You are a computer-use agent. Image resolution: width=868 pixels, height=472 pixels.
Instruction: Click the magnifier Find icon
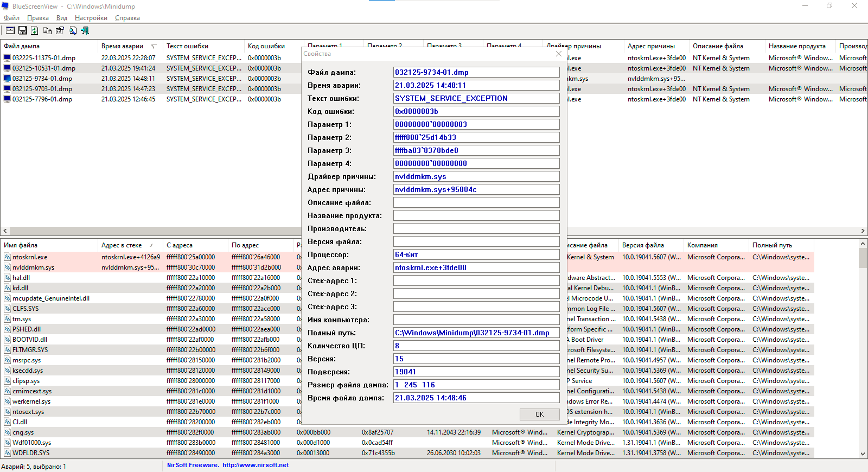click(x=72, y=30)
